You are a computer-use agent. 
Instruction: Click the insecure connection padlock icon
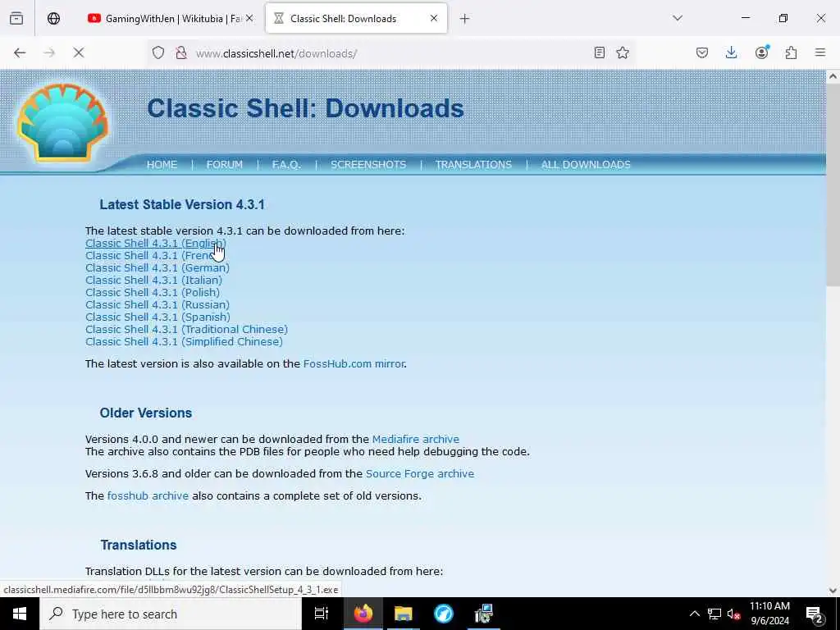[181, 53]
